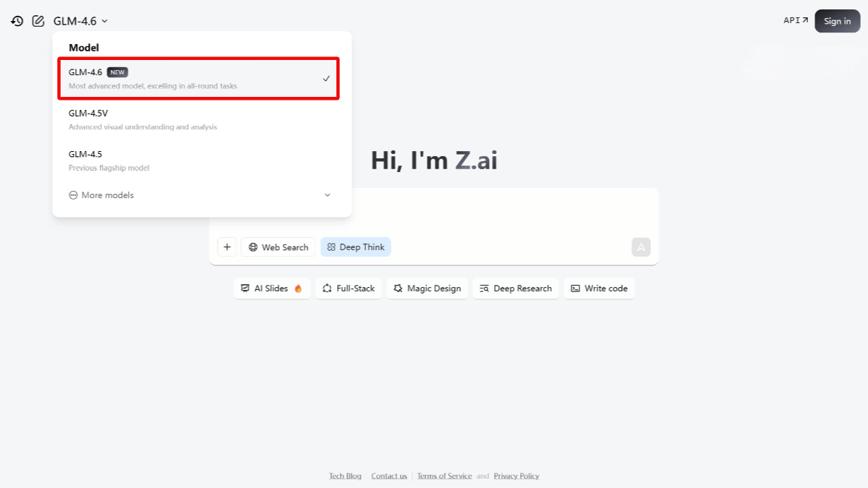Toggle the Deep Think option

tap(356, 247)
